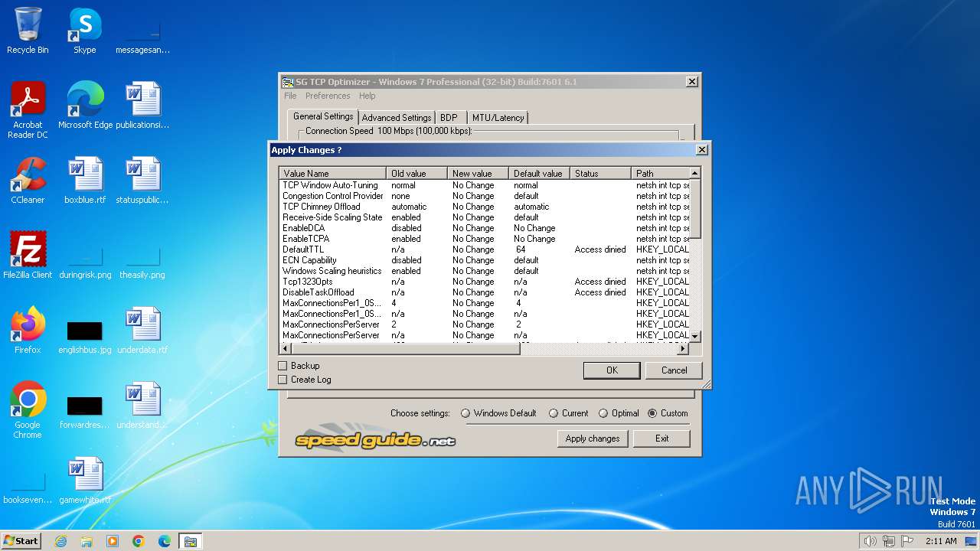
Task: Launch CCleaner from desktop
Action: point(28,181)
